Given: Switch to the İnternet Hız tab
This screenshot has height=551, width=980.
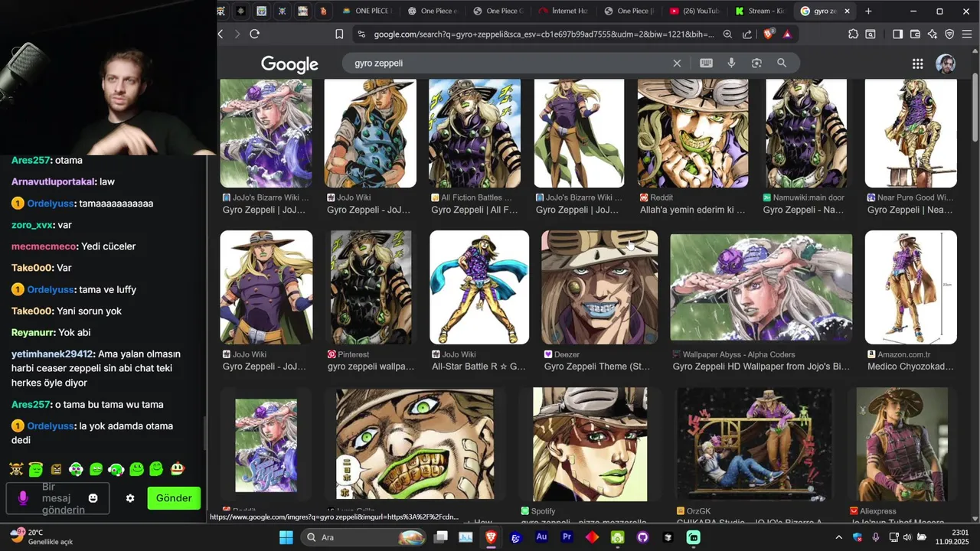Looking at the screenshot, I should point(563,11).
